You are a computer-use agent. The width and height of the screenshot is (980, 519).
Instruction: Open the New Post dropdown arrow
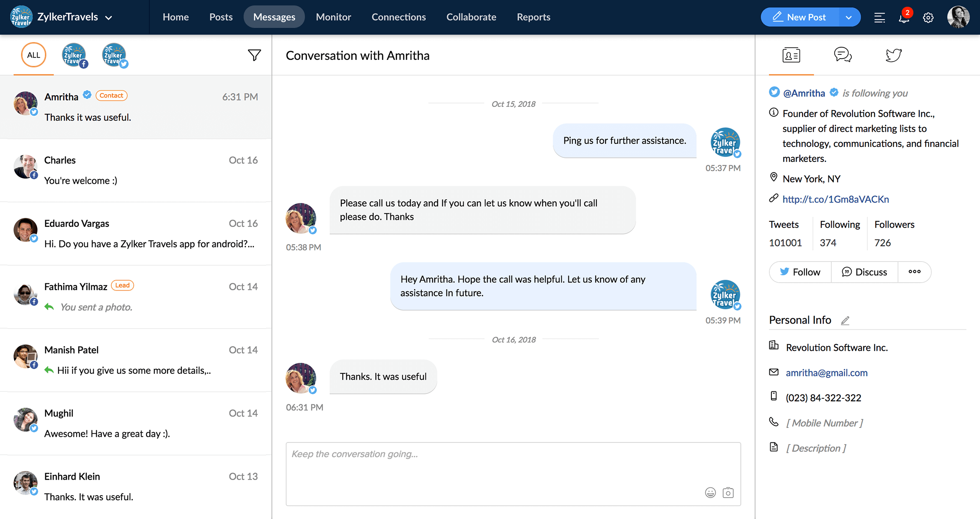pos(849,18)
